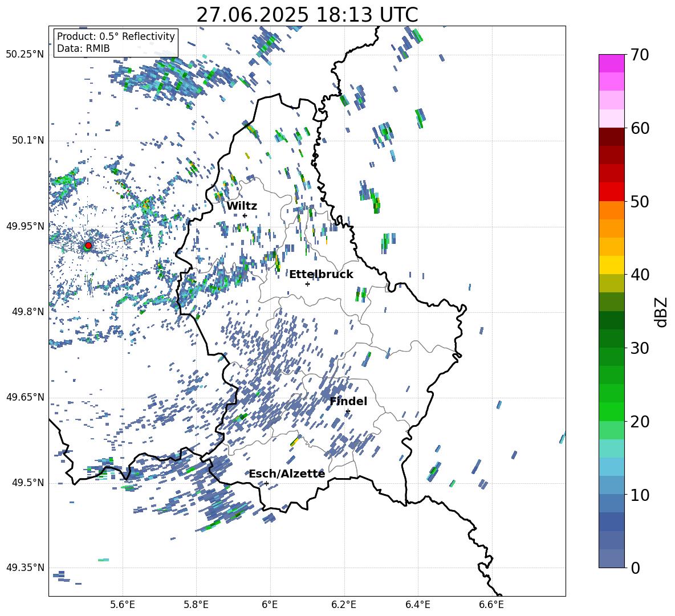This screenshot has height=616, width=675.
Task: Click the Wiltz station cross marker
Action: tap(245, 216)
